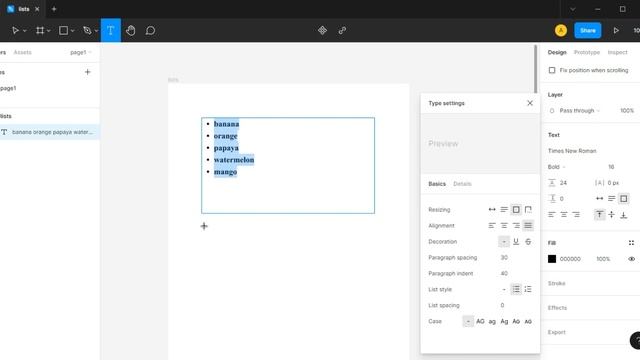Screen dimensions: 640x360
Task: Toggle fill visibility eye icon
Action: click(x=631, y=259)
